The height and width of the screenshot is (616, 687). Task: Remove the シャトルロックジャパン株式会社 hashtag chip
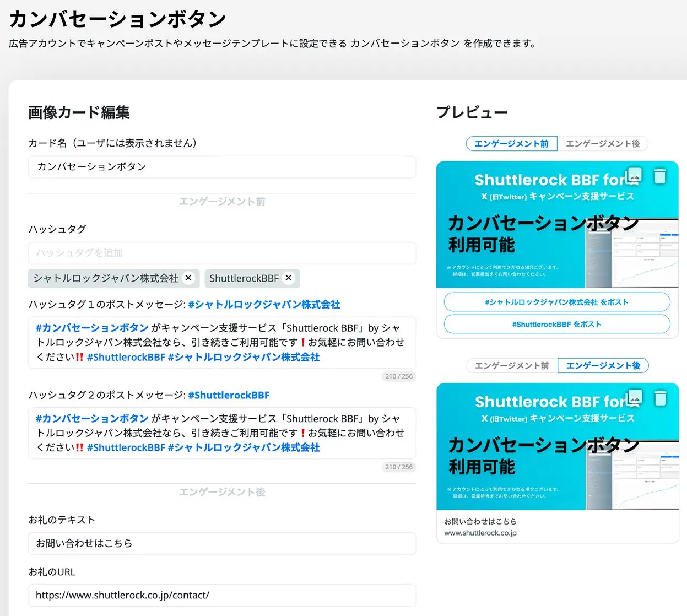click(188, 278)
